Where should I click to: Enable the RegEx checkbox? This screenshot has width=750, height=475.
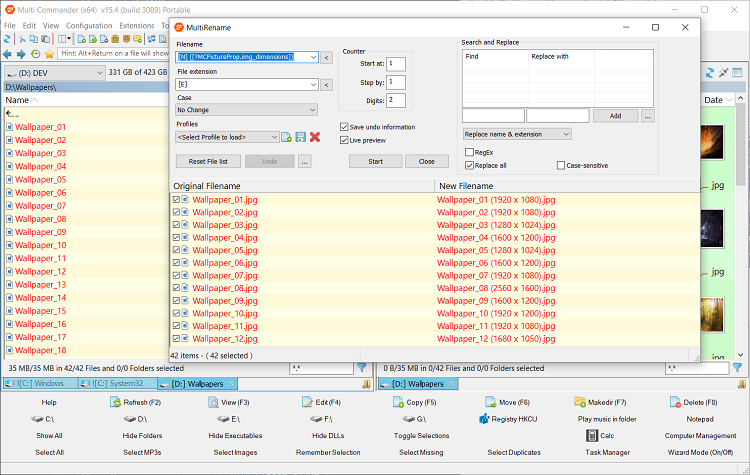click(470, 152)
